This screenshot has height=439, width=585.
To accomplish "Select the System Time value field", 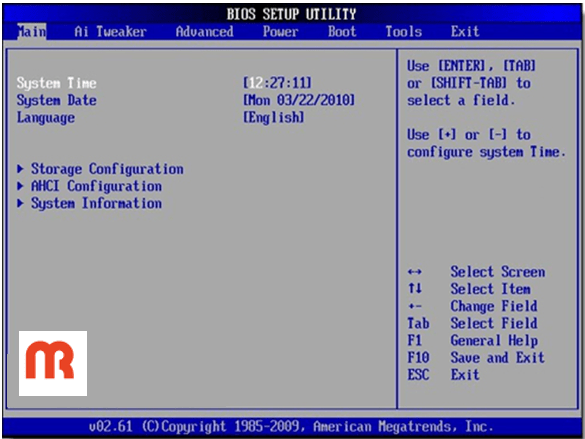I will click(277, 83).
